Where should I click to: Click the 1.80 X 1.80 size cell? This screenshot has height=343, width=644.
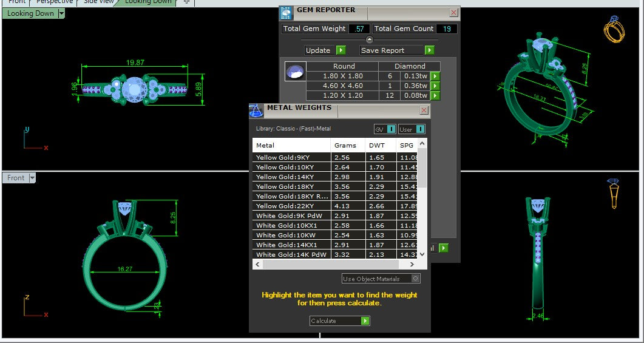point(343,76)
